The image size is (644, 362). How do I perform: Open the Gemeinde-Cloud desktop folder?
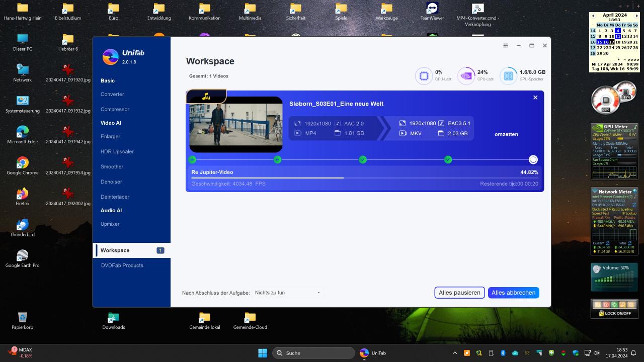[250, 320]
